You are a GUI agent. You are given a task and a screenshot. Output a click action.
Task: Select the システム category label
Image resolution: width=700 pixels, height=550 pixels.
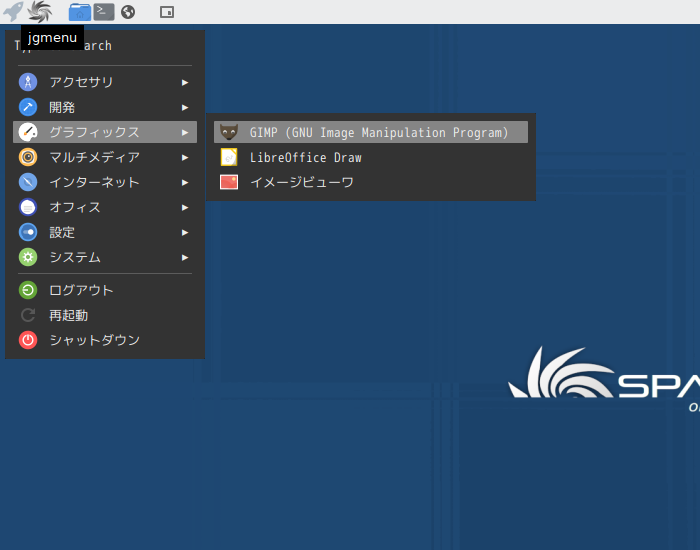[x=75, y=257]
